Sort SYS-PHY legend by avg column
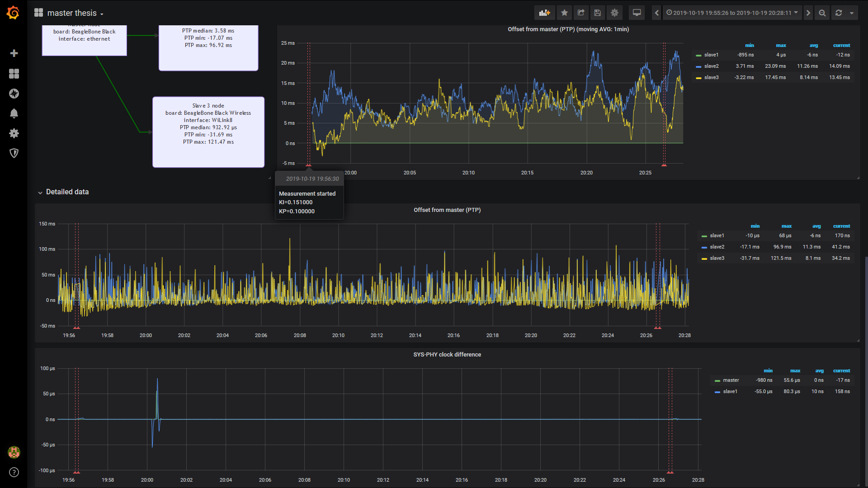 click(819, 371)
